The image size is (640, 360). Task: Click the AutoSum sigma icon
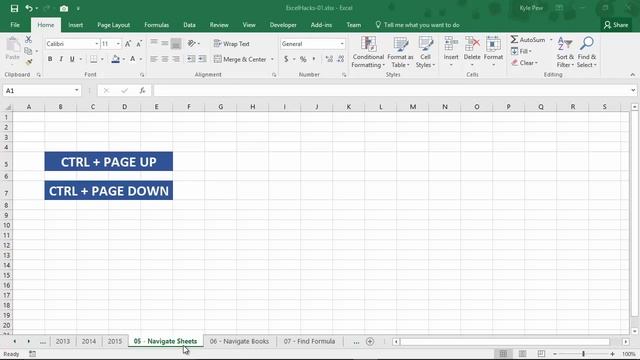tap(514, 40)
